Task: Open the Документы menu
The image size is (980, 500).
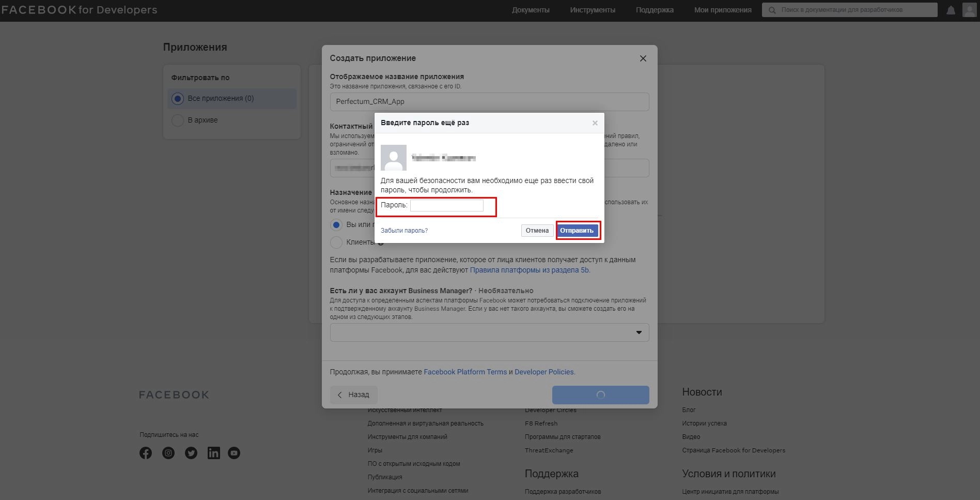Action: [531, 10]
